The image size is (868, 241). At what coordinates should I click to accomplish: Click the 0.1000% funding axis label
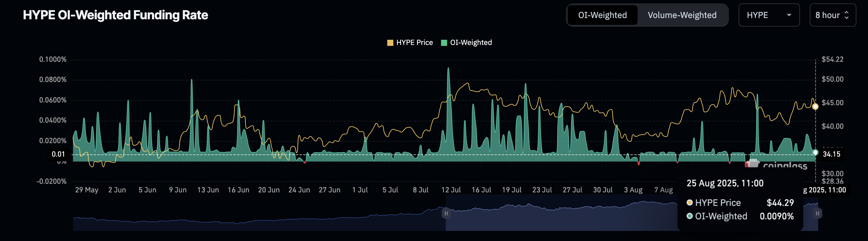pyautogui.click(x=53, y=60)
